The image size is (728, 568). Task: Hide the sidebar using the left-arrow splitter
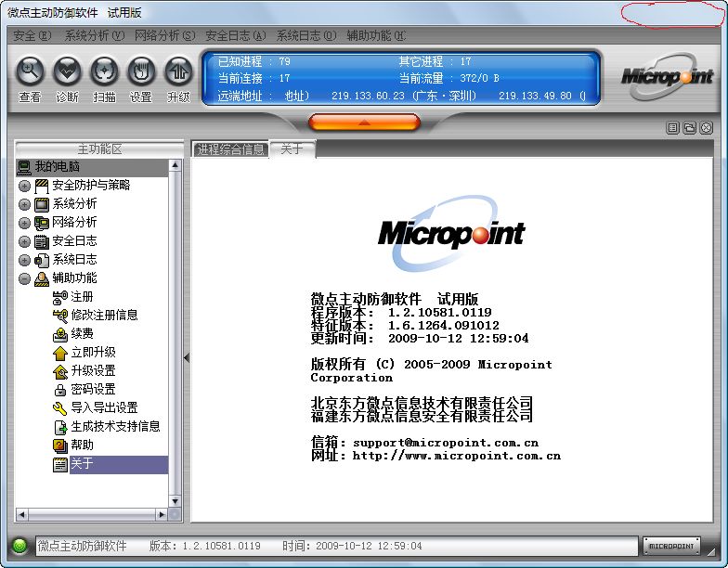pos(187,358)
